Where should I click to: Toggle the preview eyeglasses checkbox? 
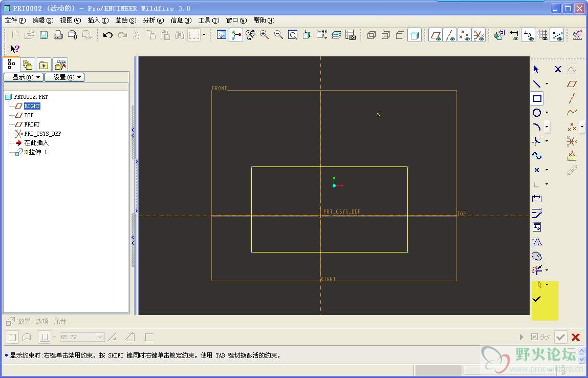click(x=535, y=337)
